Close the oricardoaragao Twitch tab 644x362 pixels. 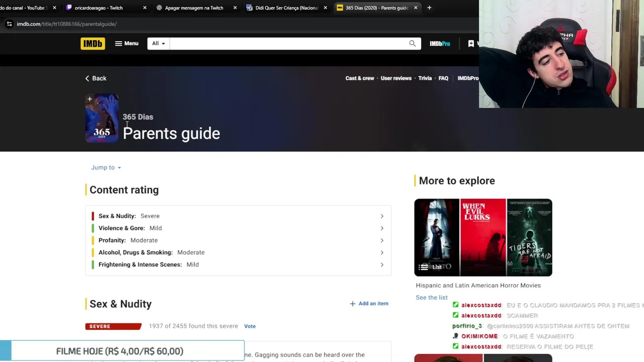(x=145, y=8)
